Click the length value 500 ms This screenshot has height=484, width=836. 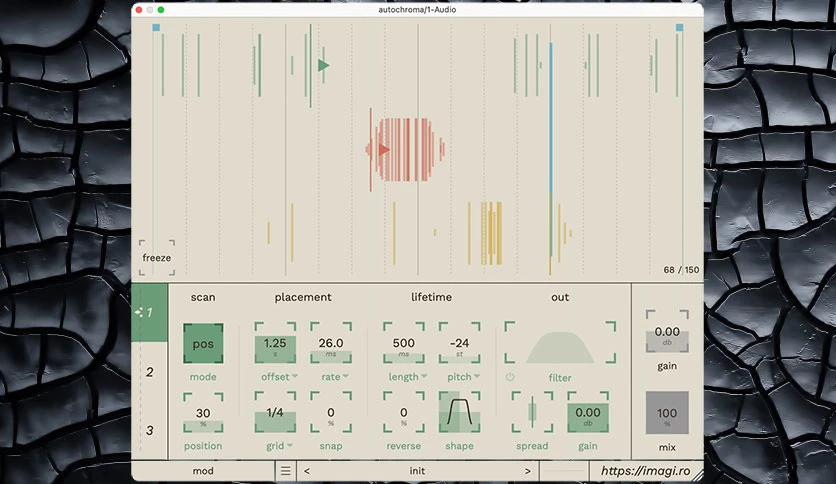[404, 343]
